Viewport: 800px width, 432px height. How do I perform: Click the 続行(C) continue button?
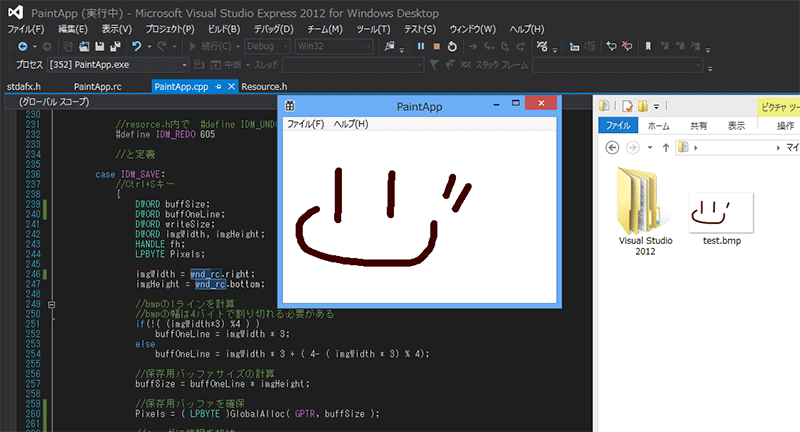click(210, 46)
